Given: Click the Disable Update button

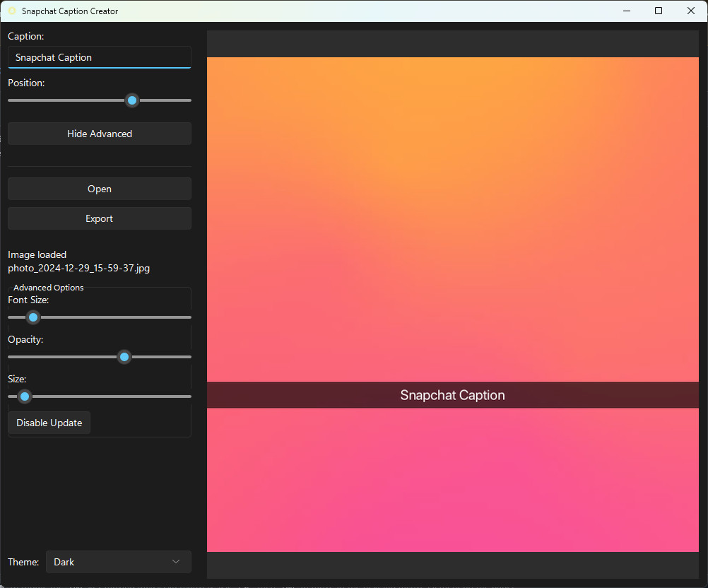Looking at the screenshot, I should click(x=49, y=423).
